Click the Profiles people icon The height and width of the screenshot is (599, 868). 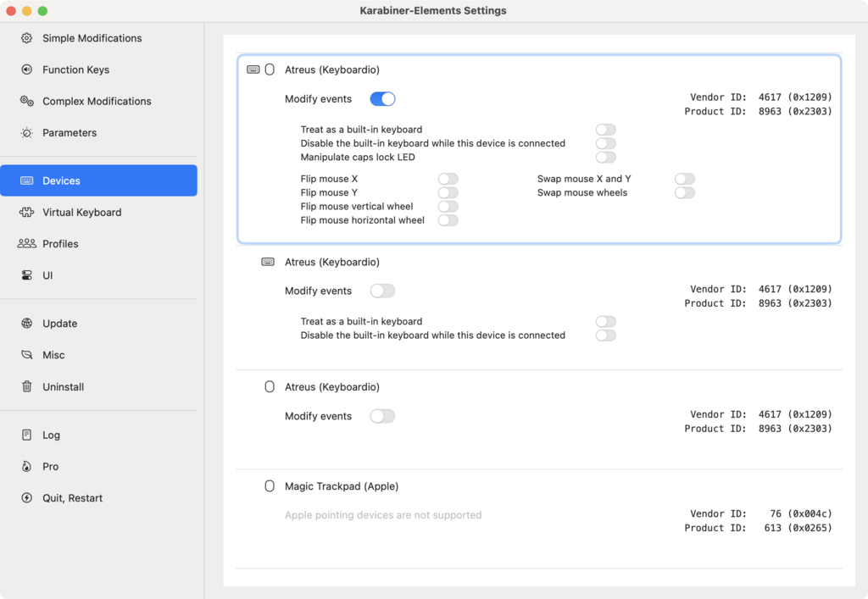point(26,244)
